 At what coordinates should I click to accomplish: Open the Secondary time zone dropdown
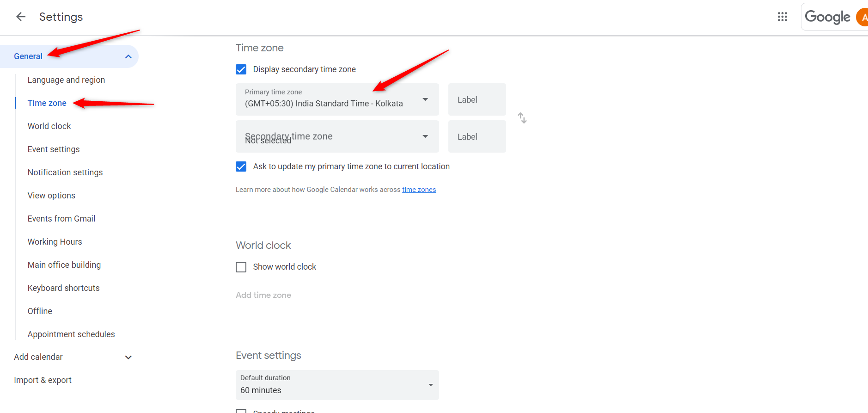click(337, 136)
